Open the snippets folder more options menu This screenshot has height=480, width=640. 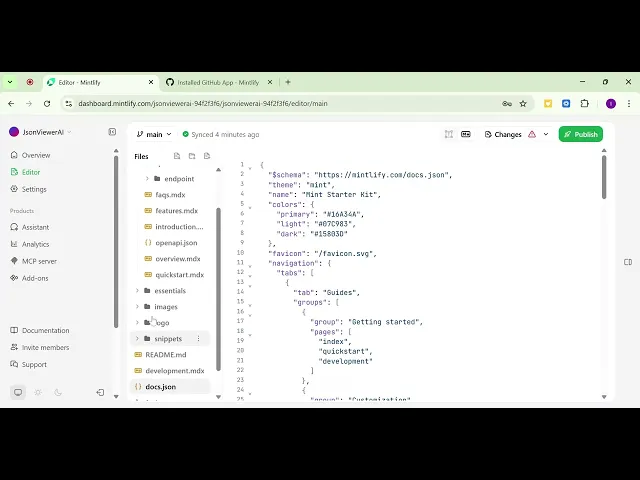coord(198,338)
